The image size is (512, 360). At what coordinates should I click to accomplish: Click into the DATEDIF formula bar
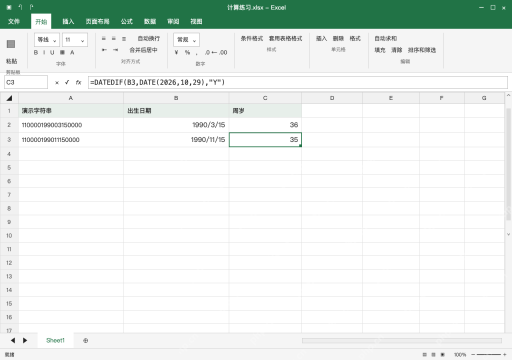298,82
